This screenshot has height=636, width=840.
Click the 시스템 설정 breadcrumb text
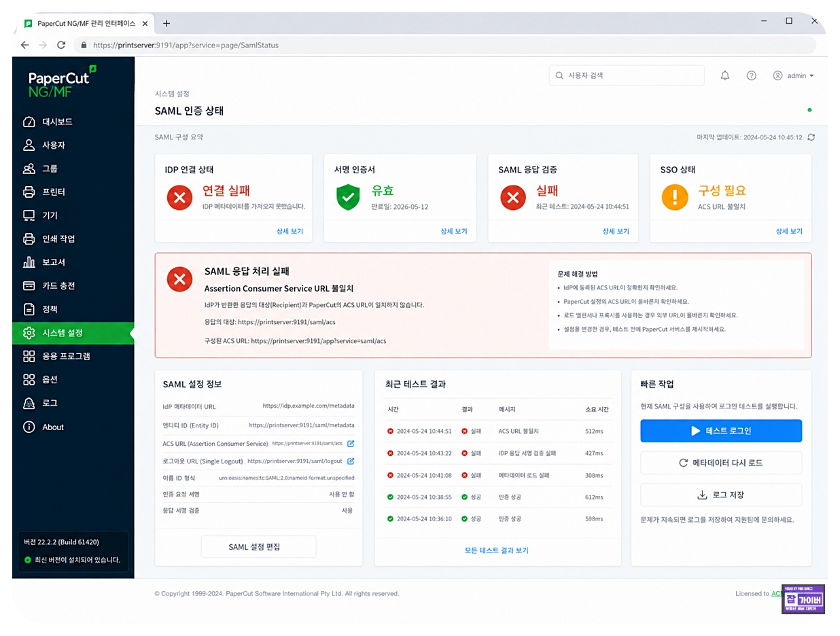(x=172, y=94)
